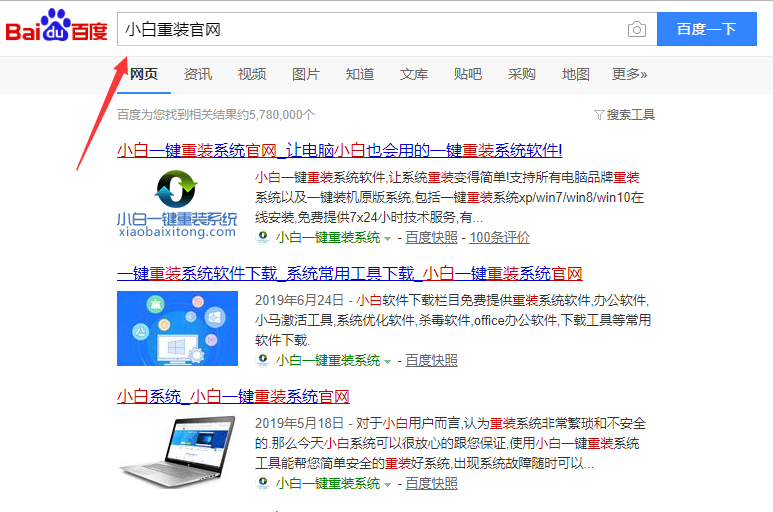
Task: Open result 小白系统_小白一键重装系统官网
Action: (233, 396)
